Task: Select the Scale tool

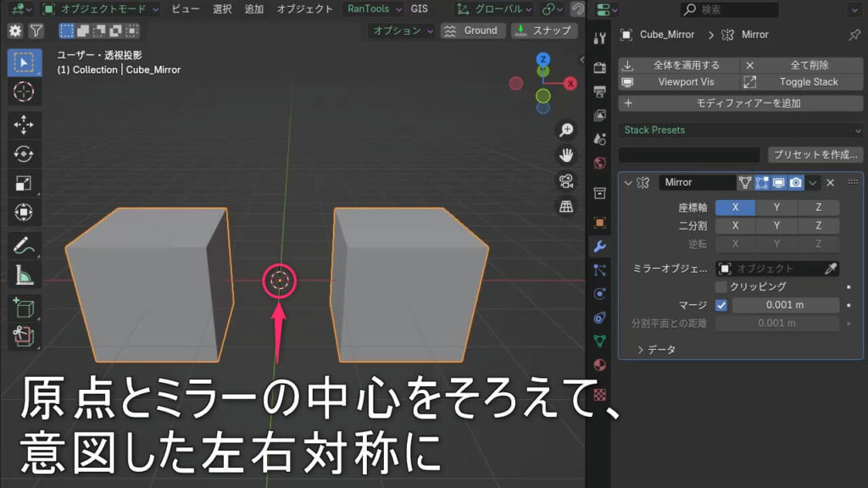Action: [x=24, y=183]
